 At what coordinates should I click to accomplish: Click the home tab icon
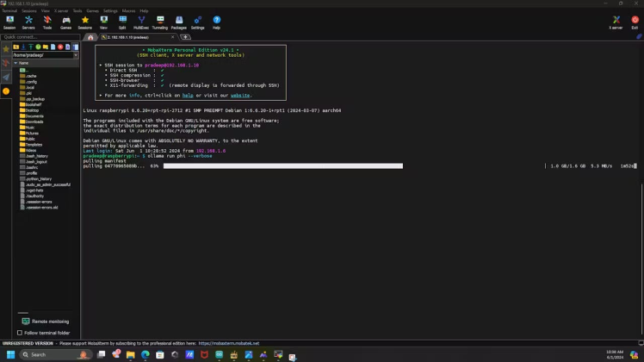(x=90, y=37)
